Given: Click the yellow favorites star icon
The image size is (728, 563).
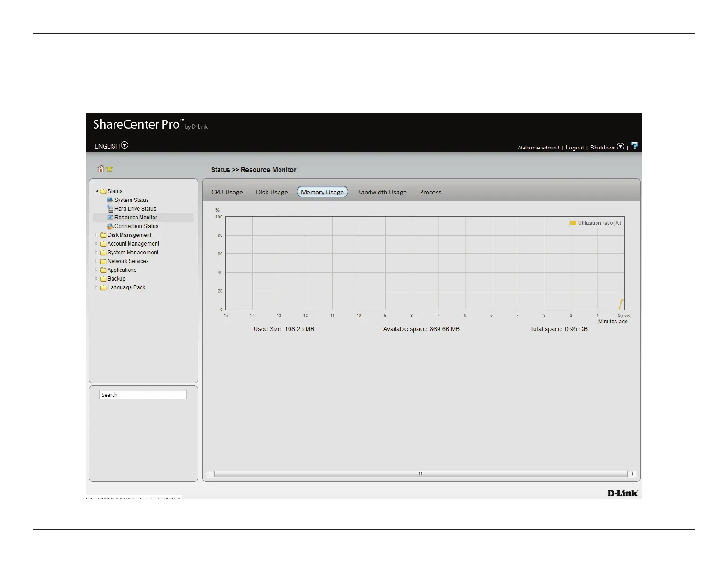Looking at the screenshot, I should [x=109, y=169].
